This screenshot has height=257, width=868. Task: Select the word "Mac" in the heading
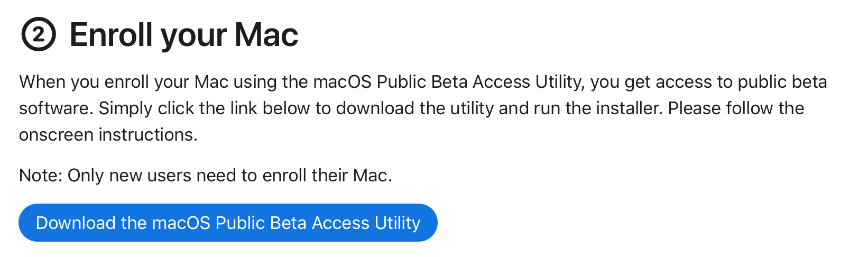pyautogui.click(x=266, y=35)
